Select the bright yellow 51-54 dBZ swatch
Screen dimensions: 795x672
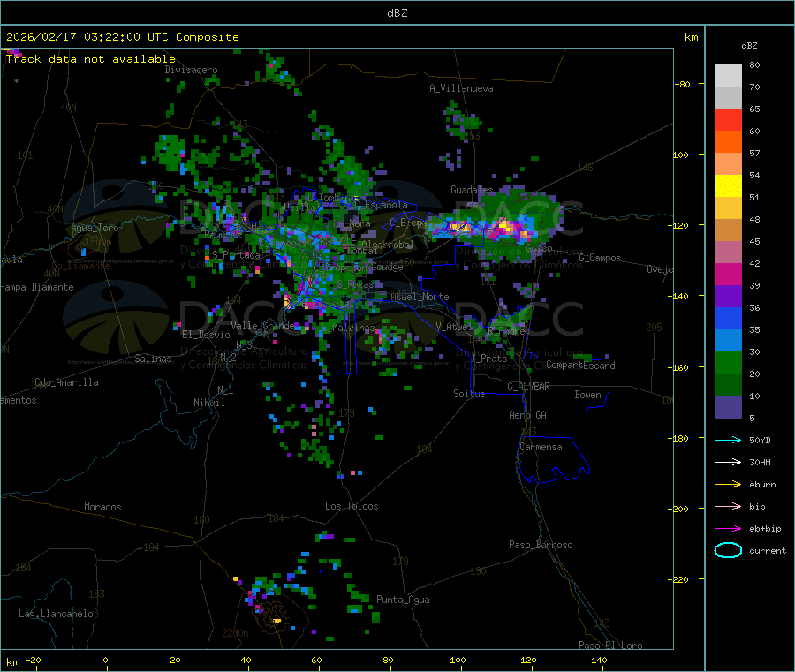(x=728, y=186)
